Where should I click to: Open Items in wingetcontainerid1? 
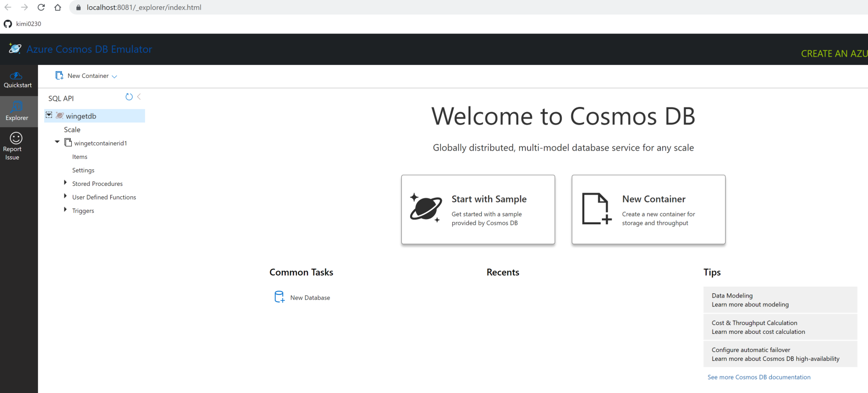click(x=80, y=157)
